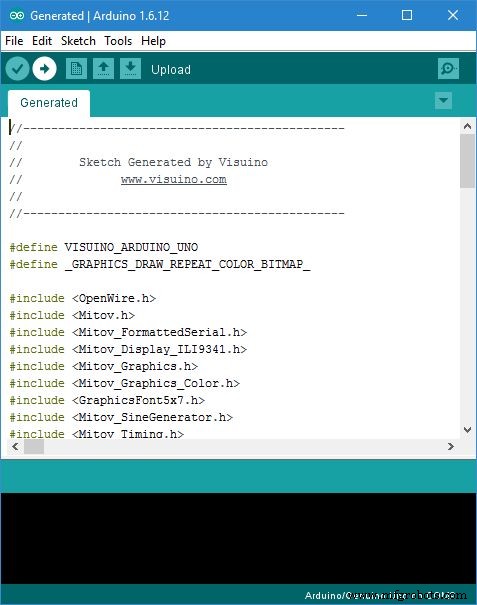Viewport: 477px width, 605px height.
Task: Click the vertical scrollbar up arrow
Action: [467, 126]
